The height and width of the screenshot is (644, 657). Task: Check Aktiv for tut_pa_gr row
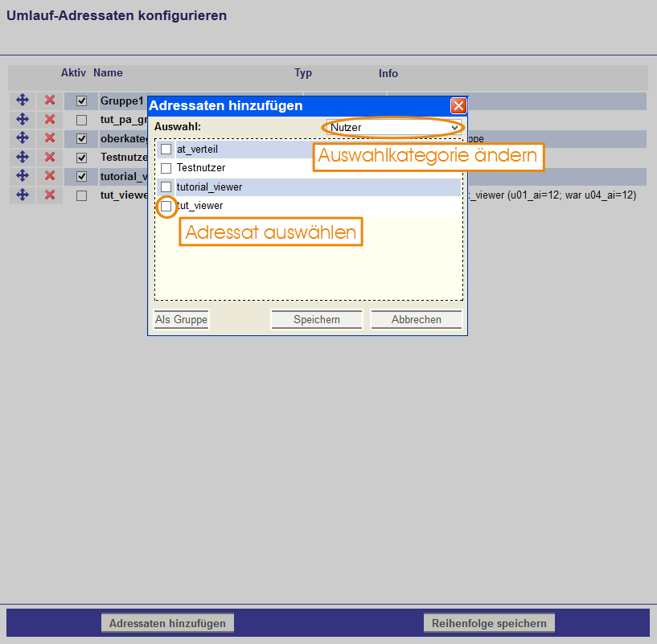coord(82,121)
